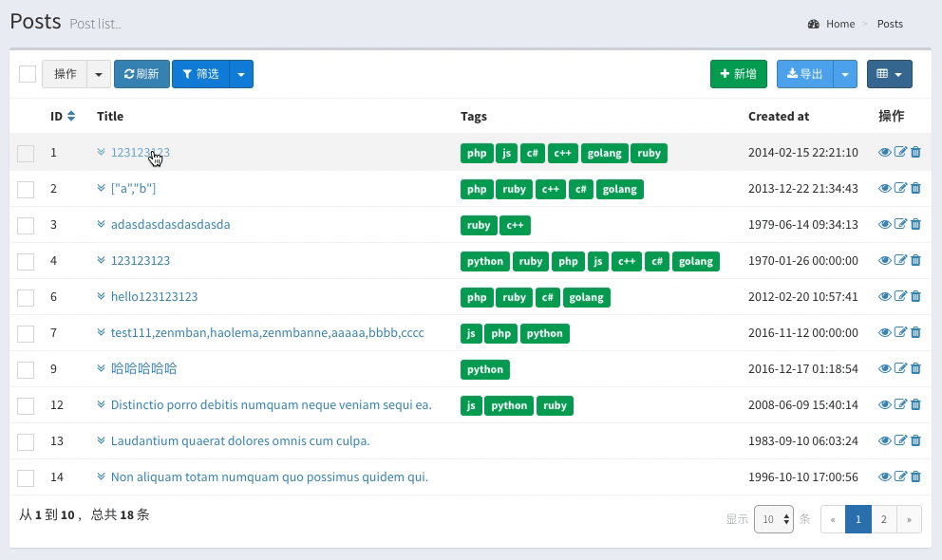Click the trash icon for post 14

[x=915, y=476]
